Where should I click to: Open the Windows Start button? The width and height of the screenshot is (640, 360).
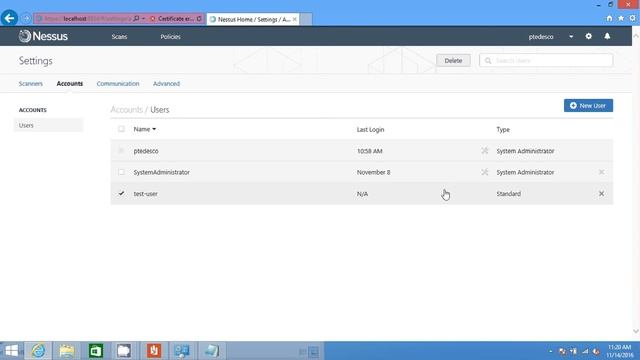point(11,351)
